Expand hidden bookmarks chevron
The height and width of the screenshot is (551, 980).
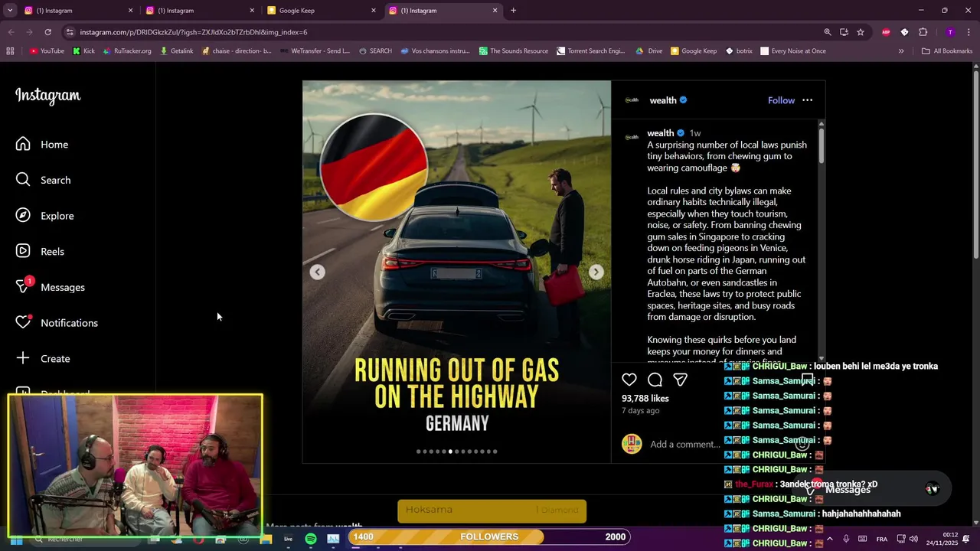coord(901,51)
